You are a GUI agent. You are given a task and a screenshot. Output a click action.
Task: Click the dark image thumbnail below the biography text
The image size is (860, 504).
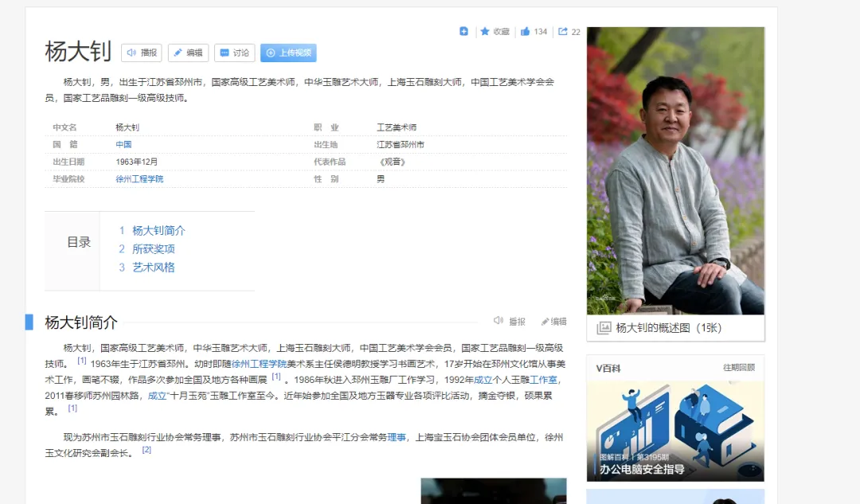point(494,490)
